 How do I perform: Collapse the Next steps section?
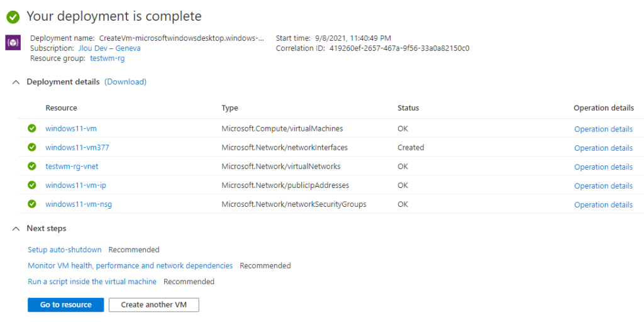coord(16,229)
